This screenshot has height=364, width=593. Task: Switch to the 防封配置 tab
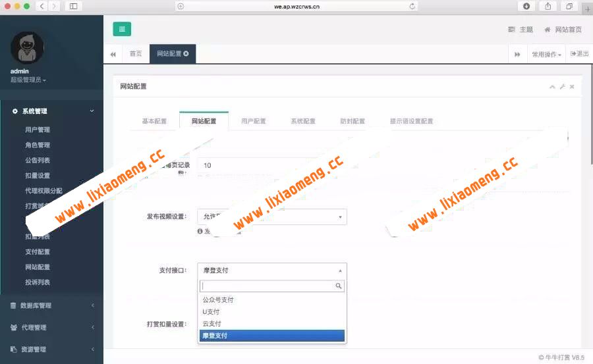coord(353,121)
